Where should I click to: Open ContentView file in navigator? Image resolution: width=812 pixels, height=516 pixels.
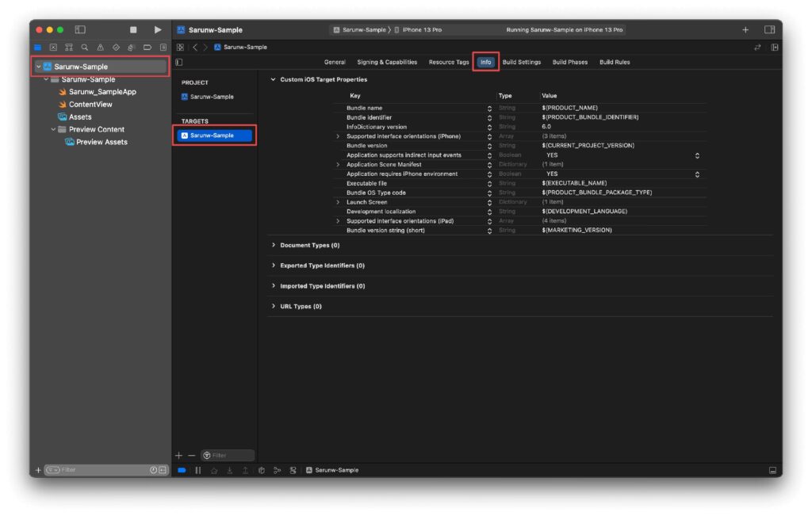point(90,105)
